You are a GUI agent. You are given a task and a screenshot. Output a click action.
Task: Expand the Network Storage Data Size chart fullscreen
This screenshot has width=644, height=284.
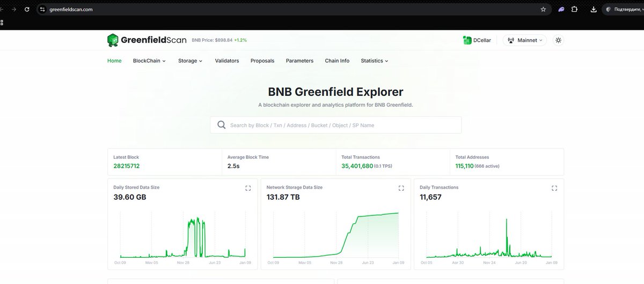401,188
